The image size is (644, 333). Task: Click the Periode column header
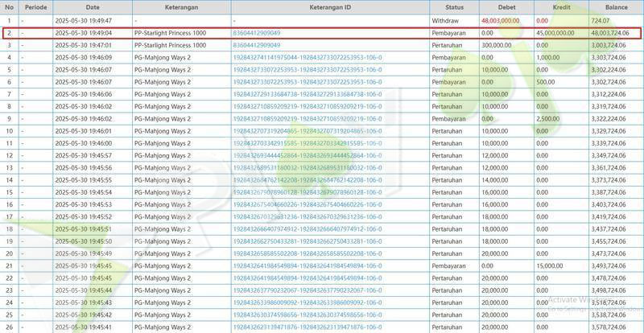point(36,6)
